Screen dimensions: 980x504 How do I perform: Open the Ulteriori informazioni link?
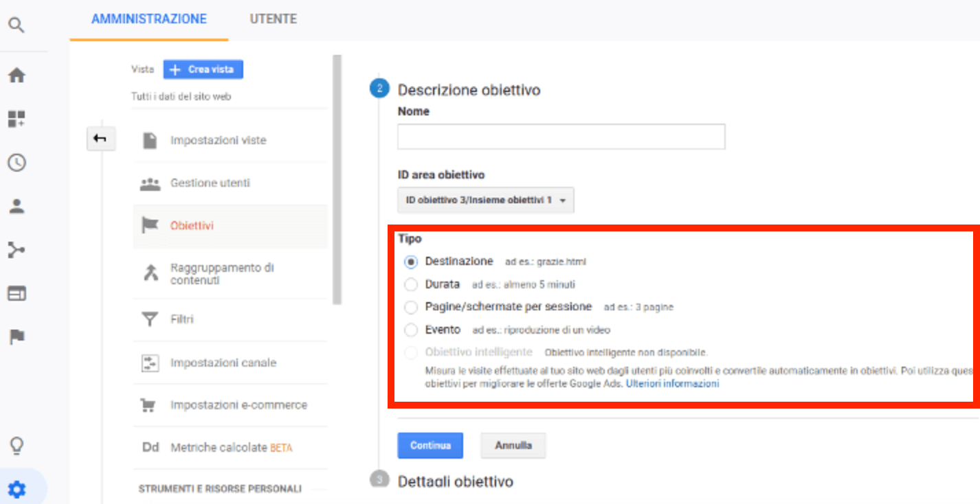coord(672,384)
